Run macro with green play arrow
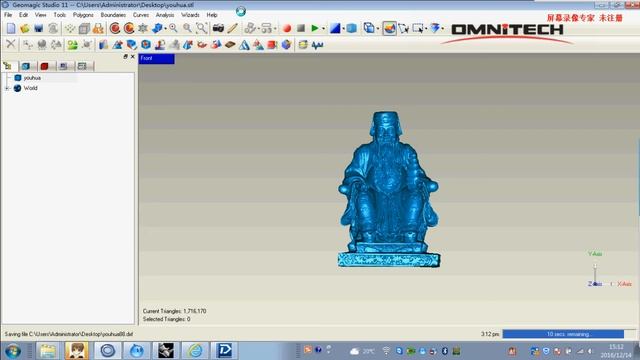 click(315, 28)
